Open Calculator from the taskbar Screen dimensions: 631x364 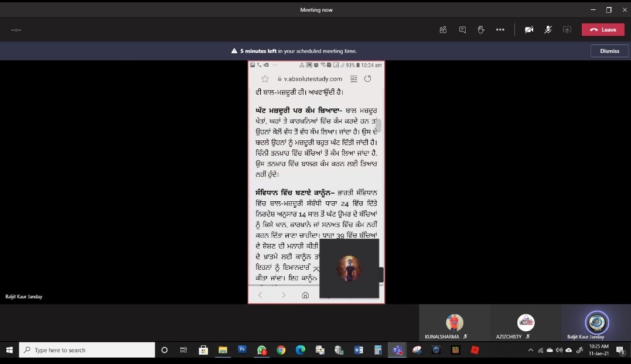(x=377, y=350)
